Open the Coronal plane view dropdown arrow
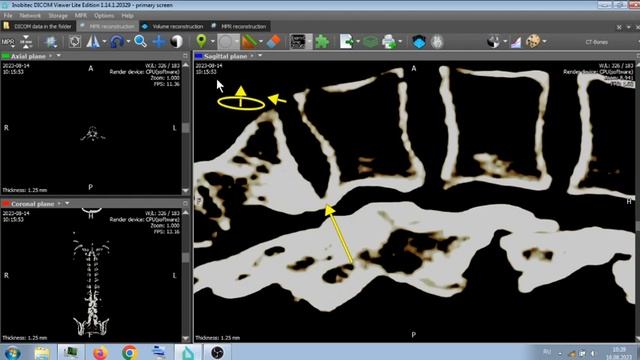 pyautogui.click(x=67, y=203)
